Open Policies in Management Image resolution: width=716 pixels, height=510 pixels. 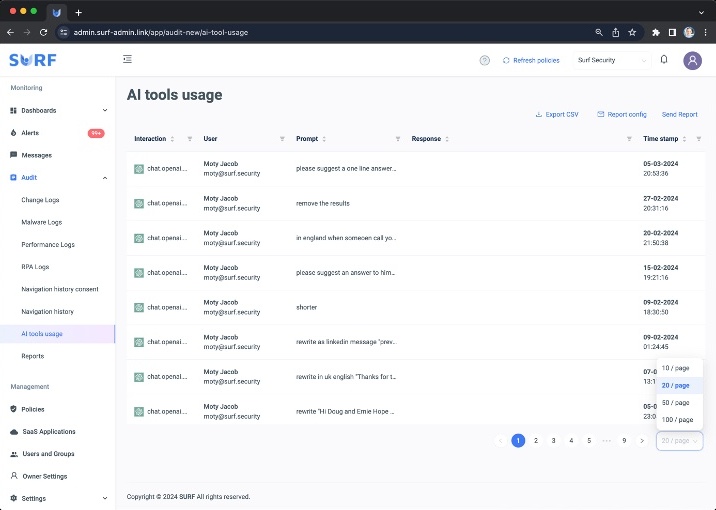[x=33, y=409]
